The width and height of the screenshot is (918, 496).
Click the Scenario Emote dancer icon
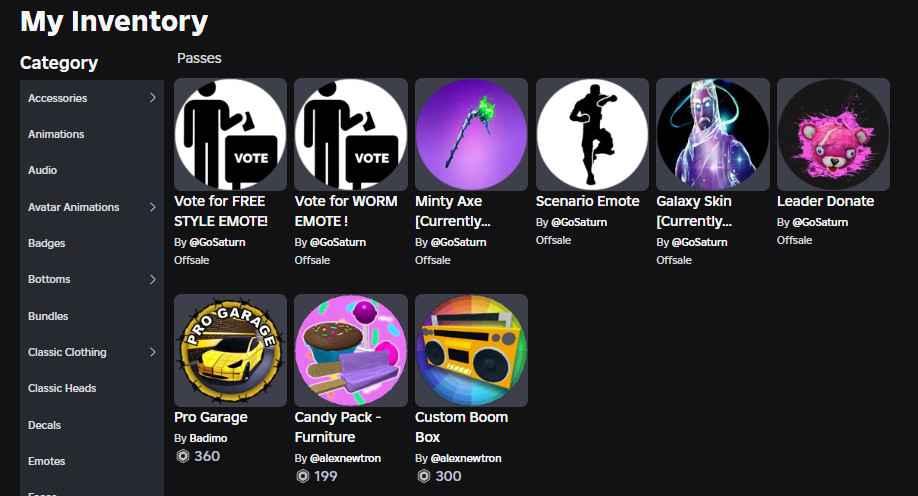click(592, 134)
